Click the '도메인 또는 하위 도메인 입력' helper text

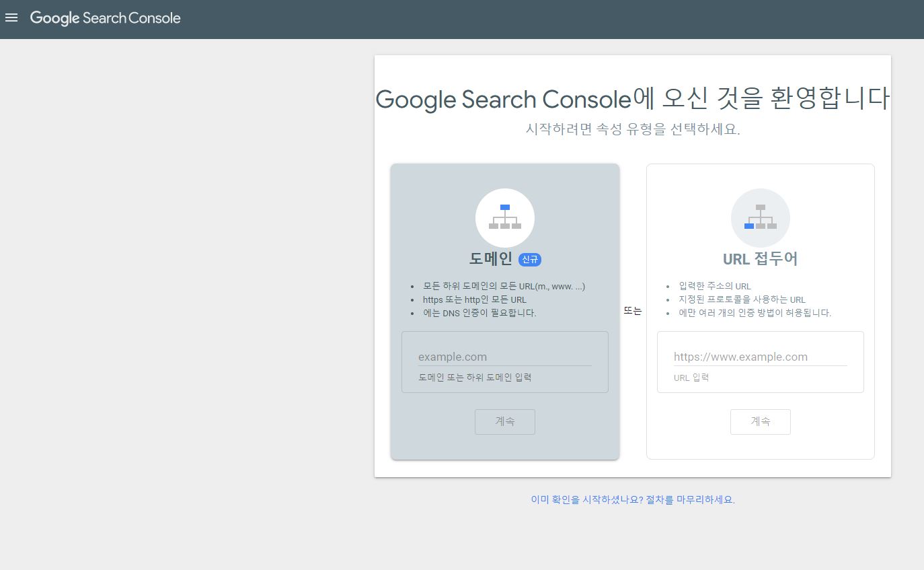475,378
